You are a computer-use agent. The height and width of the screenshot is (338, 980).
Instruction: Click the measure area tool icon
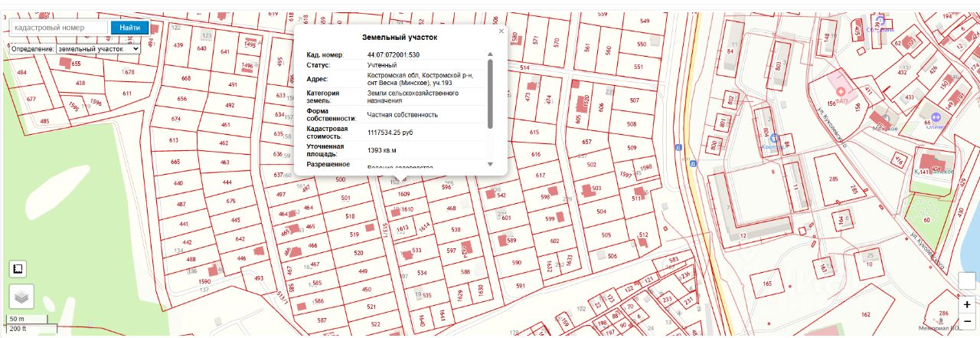(18, 269)
